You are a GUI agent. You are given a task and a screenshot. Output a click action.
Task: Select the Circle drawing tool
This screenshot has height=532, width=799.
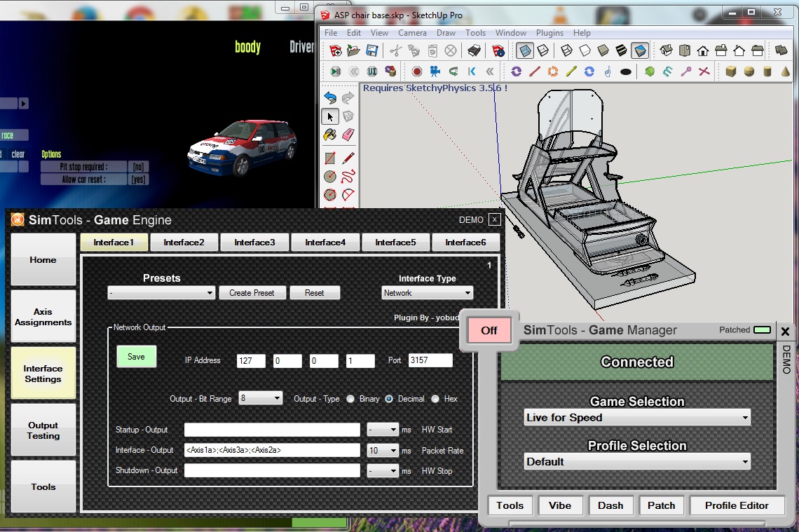pyautogui.click(x=330, y=177)
